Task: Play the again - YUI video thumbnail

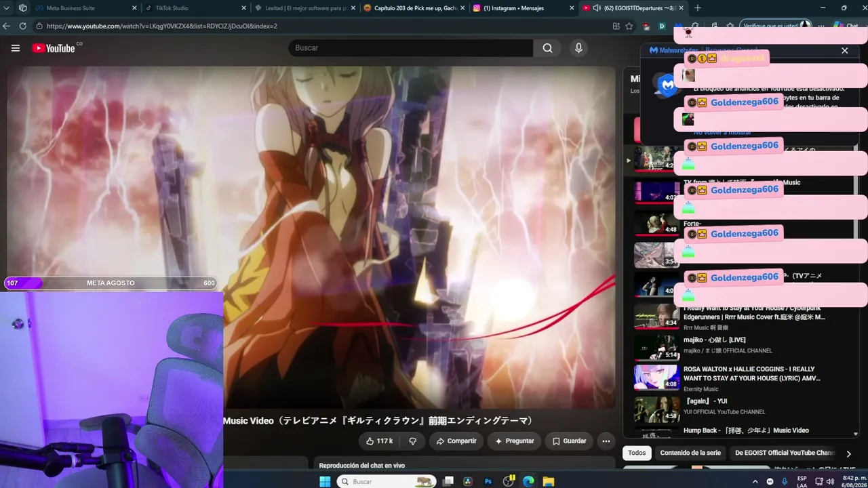Action: coord(656,409)
